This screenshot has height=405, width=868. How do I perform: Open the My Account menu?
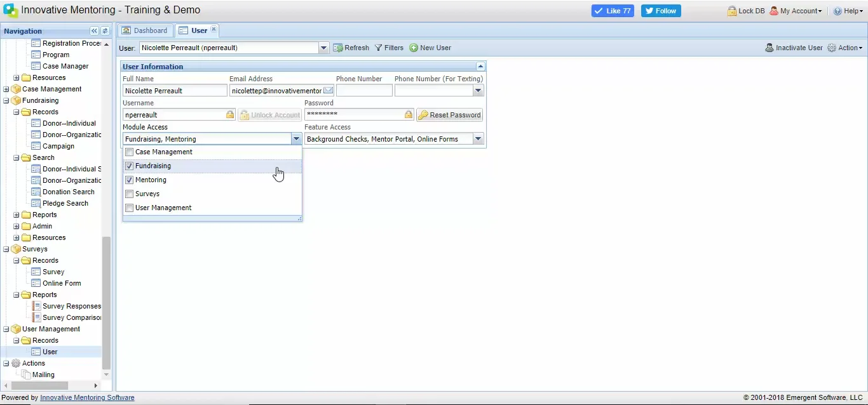tap(796, 11)
